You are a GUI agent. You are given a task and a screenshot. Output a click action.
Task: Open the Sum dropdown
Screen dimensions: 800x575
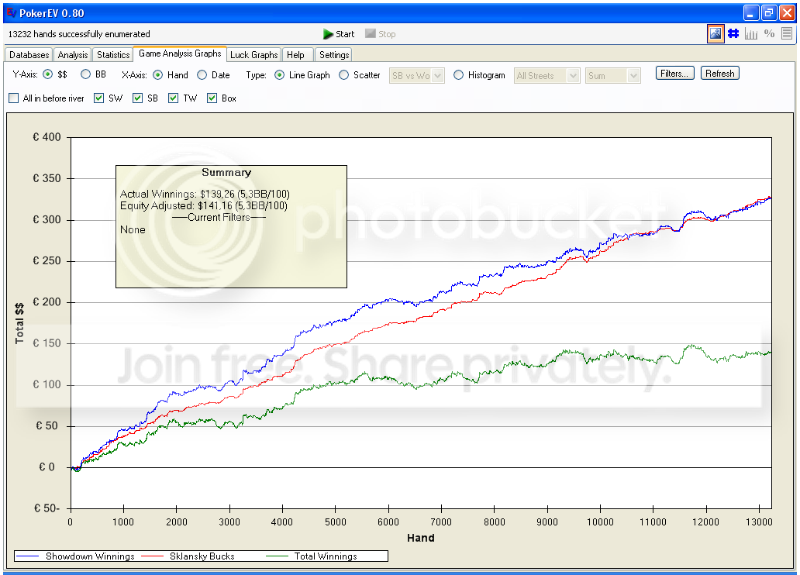612,76
